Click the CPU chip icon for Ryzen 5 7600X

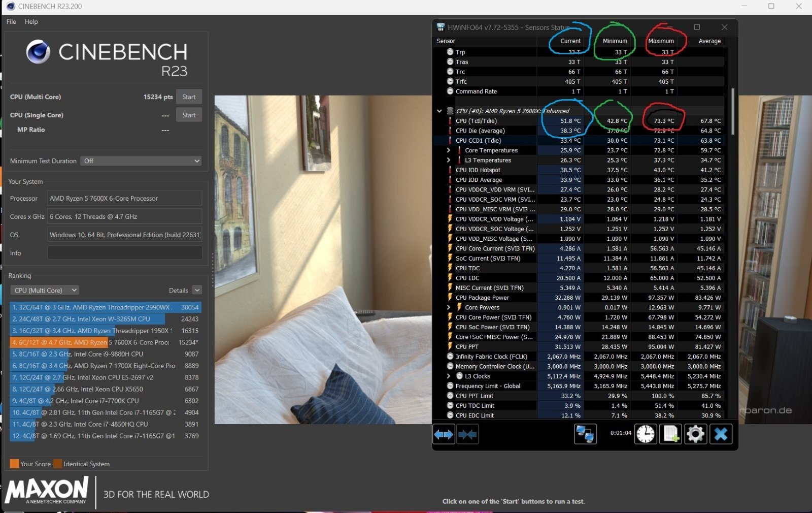450,111
